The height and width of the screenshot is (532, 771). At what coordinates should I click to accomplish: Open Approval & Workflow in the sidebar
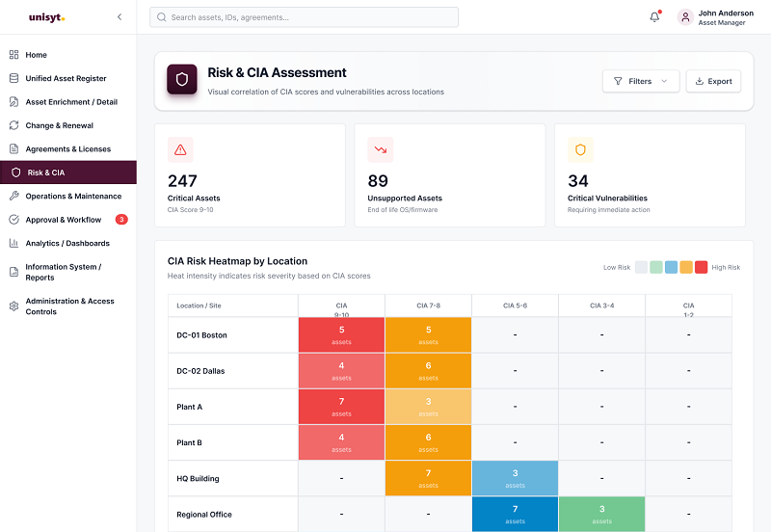tap(68, 220)
